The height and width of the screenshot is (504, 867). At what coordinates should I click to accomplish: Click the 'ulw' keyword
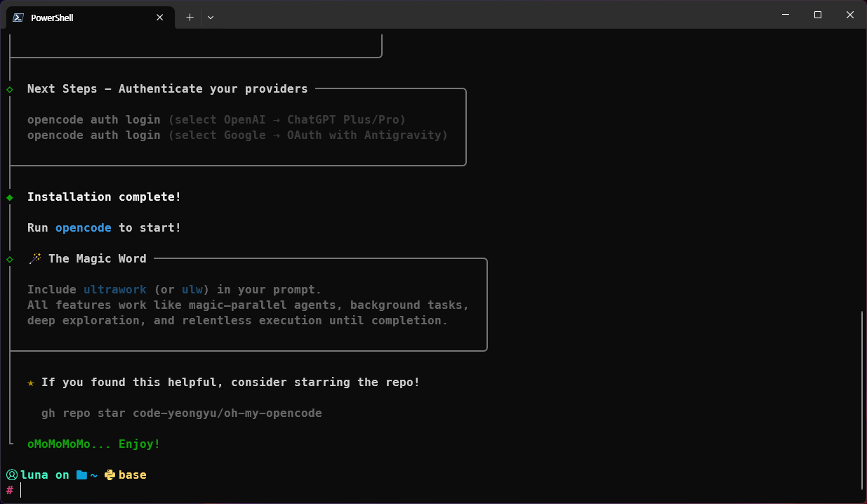[192, 289]
